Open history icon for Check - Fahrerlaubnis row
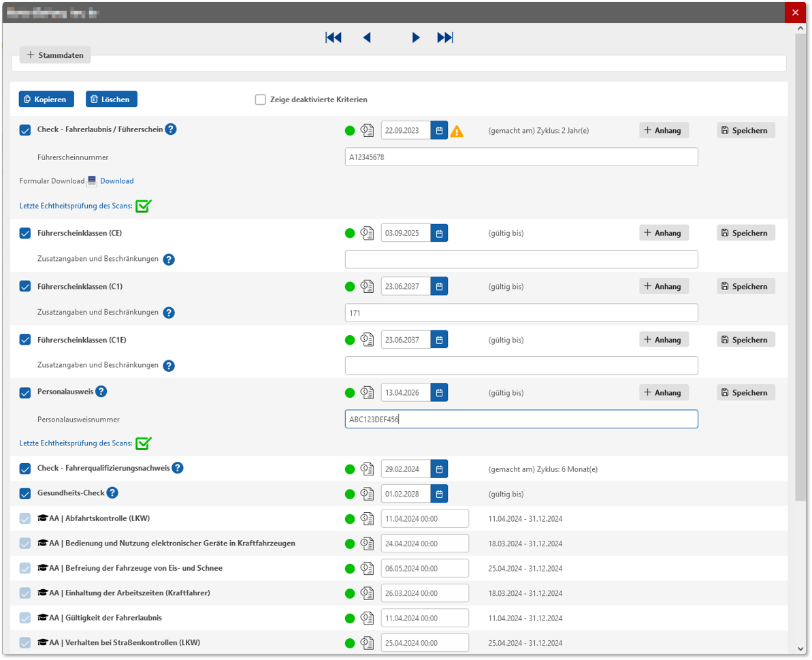 [367, 131]
